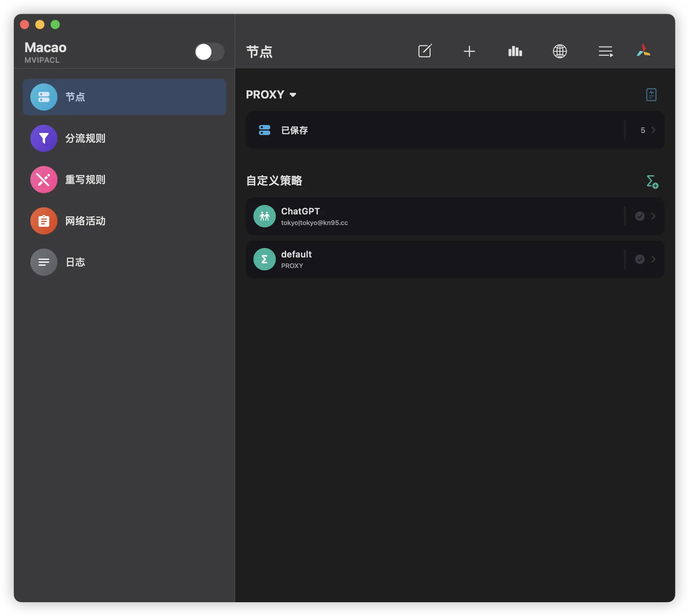Click the globe icon in the toolbar
Viewport: 689px width, 616px height.
pyautogui.click(x=559, y=51)
